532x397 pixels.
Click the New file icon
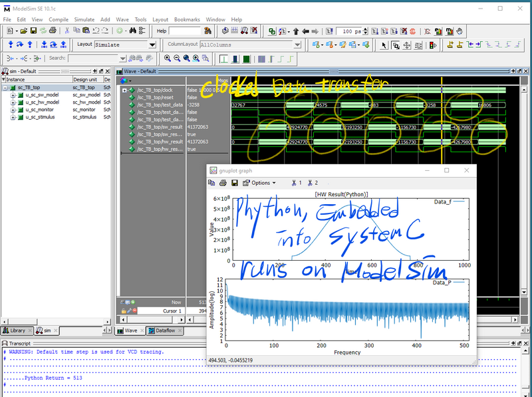(10, 31)
